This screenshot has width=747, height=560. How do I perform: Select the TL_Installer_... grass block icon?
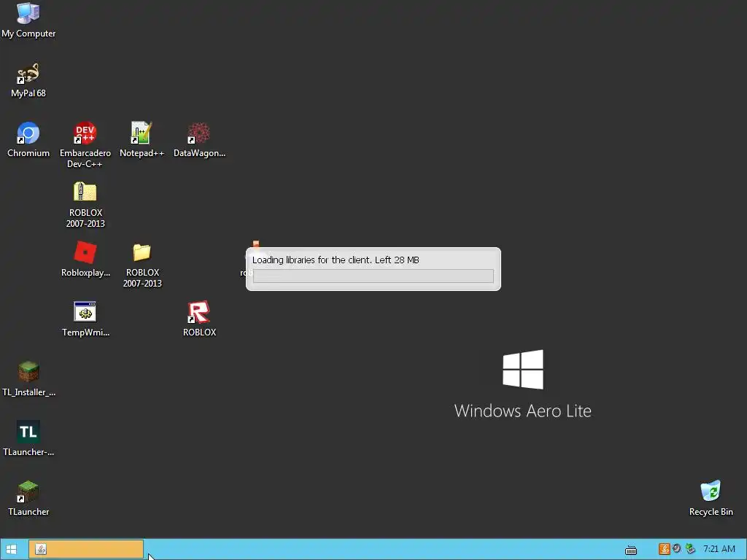coord(28,372)
